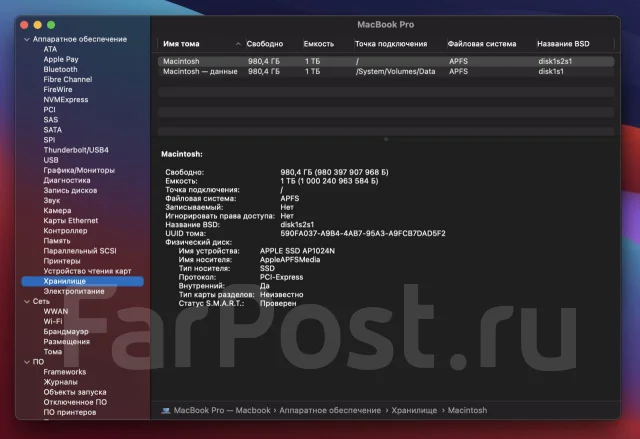Select WWAN under Сеть

click(x=56, y=311)
